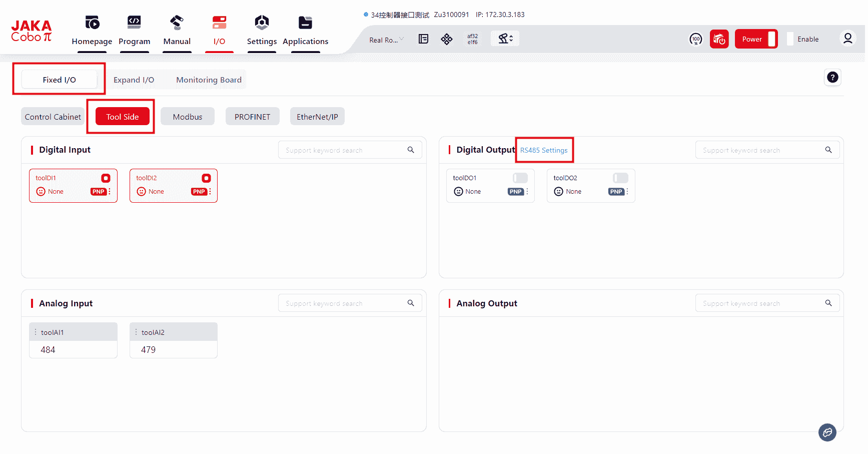Click the floating link icon at bottom right
The width and height of the screenshot is (868, 454).
[x=827, y=432]
